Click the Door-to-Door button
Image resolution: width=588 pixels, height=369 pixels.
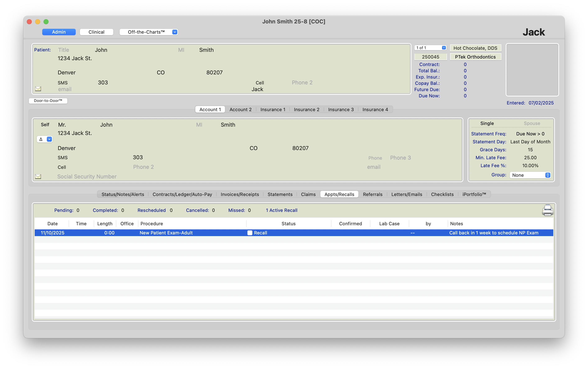[48, 101]
